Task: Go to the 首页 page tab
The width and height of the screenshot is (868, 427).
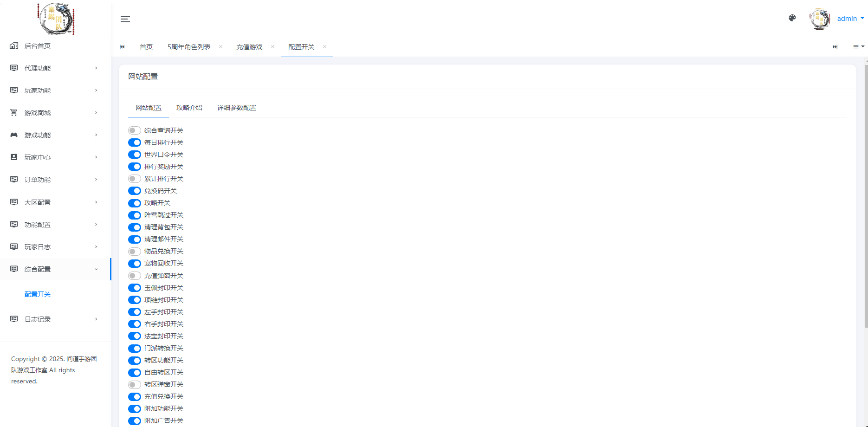Action: pos(146,47)
